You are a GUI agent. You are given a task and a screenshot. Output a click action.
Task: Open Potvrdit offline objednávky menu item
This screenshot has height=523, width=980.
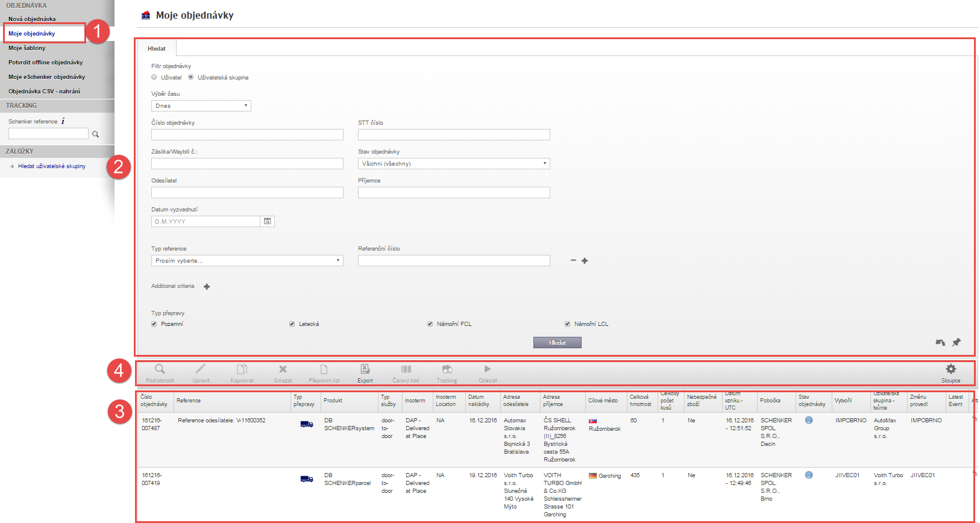coord(46,63)
